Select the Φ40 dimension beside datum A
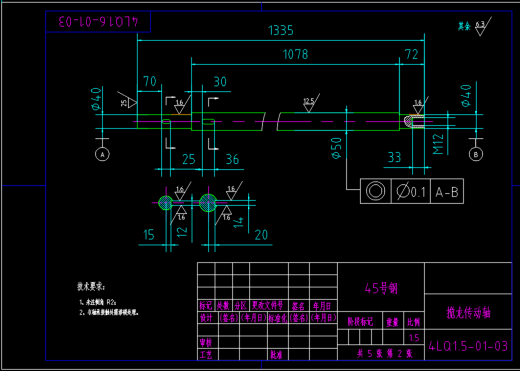The height and width of the screenshot is (371, 520). point(96,99)
